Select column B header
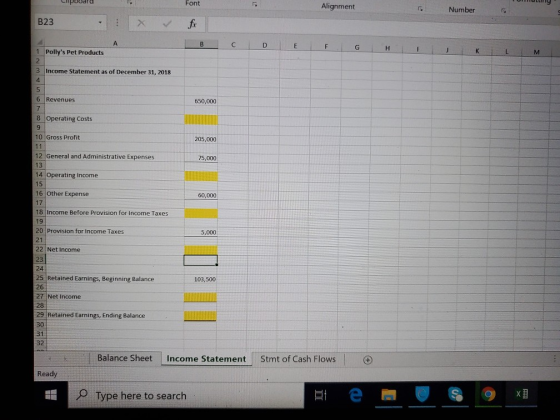 201,44
